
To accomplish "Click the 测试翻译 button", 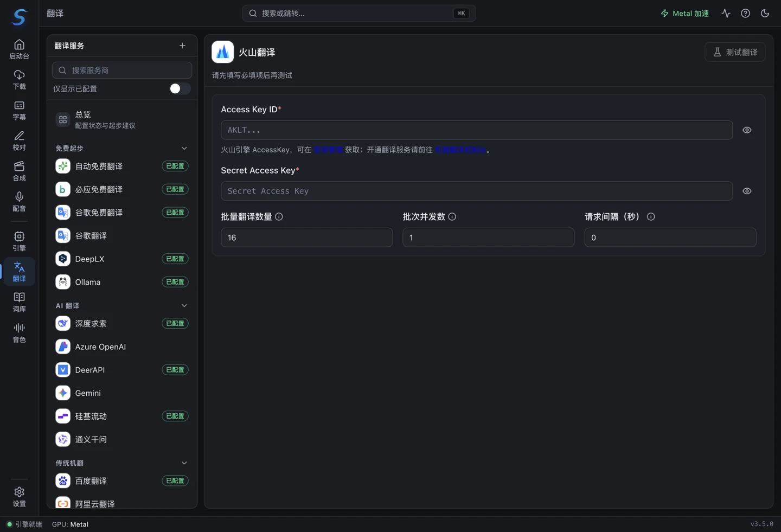I will [x=735, y=52].
